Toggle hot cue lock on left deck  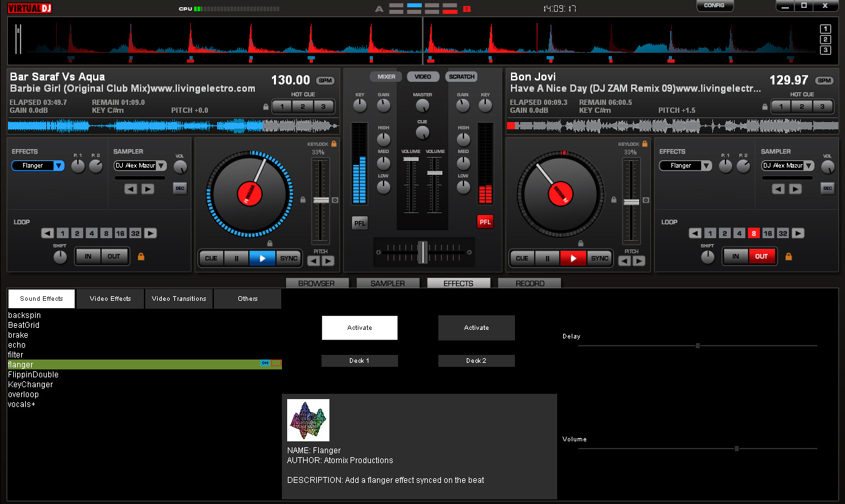point(266,106)
